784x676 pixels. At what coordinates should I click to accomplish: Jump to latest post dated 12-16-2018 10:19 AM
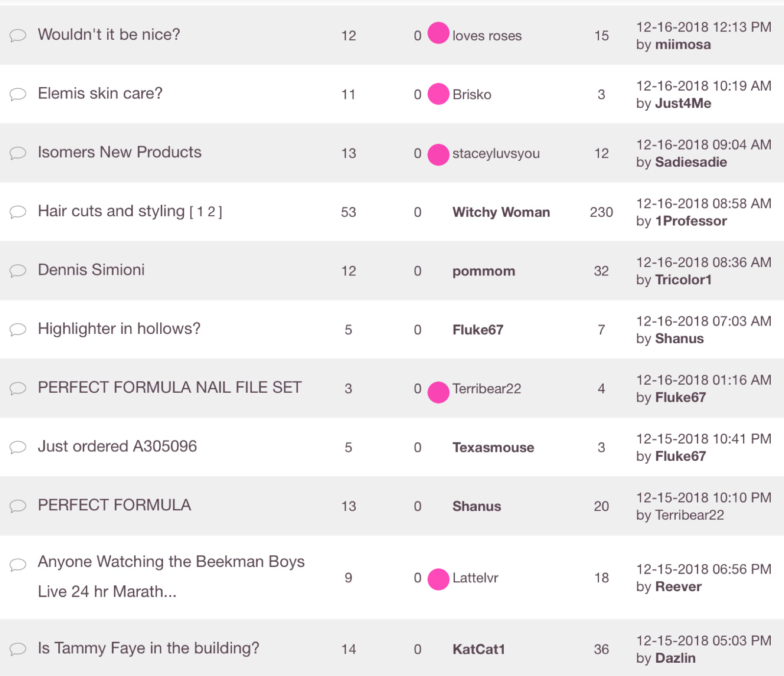703,86
